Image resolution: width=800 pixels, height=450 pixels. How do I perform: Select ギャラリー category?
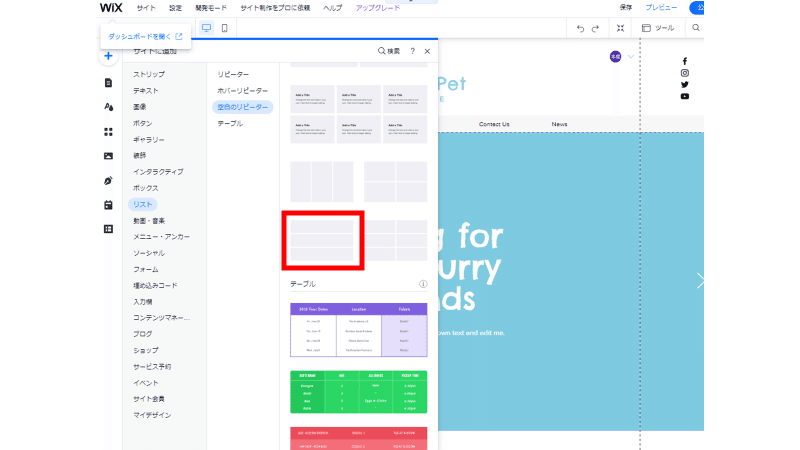(149, 140)
